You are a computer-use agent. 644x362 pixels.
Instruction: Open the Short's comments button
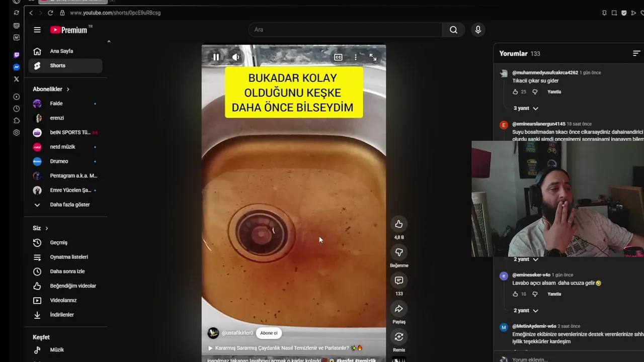click(x=399, y=281)
